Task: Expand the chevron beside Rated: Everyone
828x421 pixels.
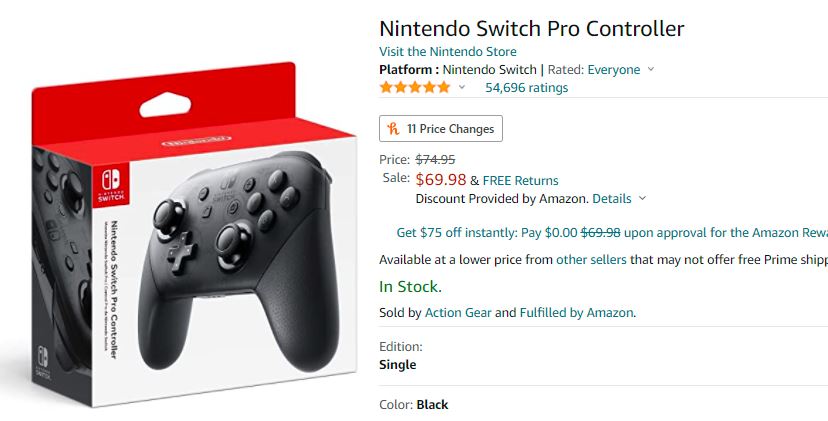Action: (x=651, y=70)
